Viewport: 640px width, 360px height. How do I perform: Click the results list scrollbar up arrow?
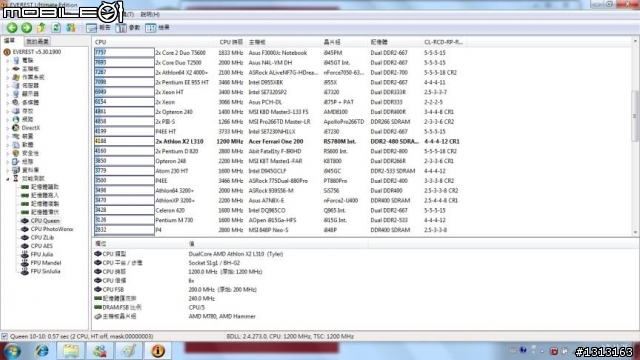(x=635, y=41)
